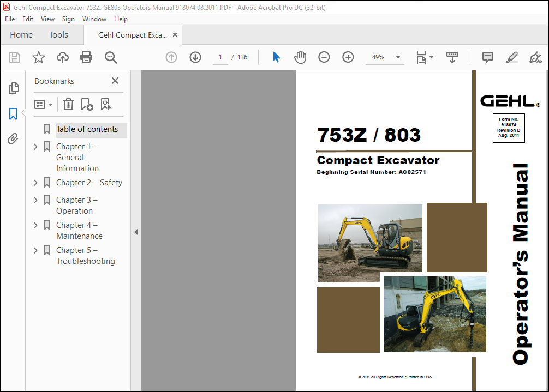This screenshot has width=549, height=392.
Task: Click the excavator with auger photo
Action: point(435,314)
